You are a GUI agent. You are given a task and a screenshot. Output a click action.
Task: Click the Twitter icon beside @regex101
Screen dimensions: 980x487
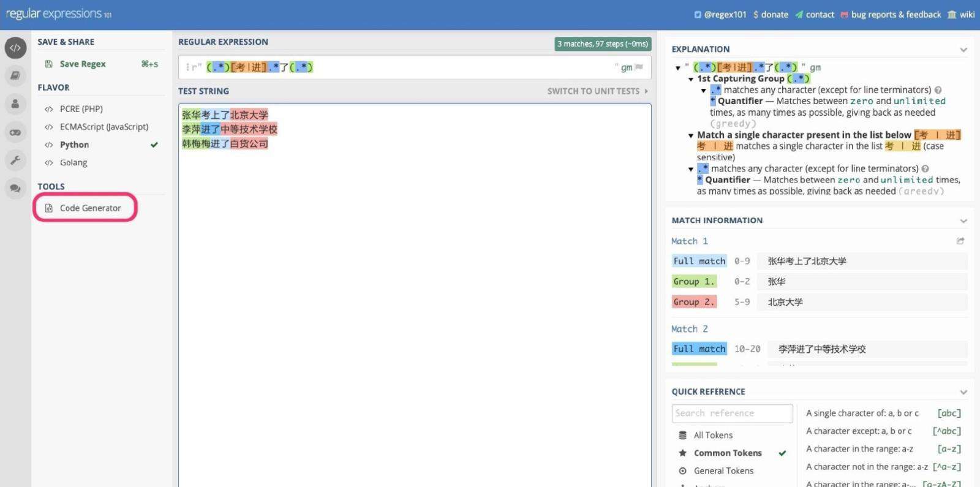[x=698, y=15]
